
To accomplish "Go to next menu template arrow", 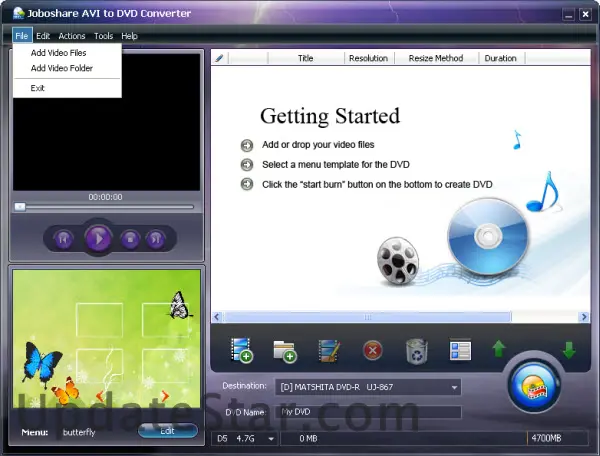I will click(x=165, y=396).
